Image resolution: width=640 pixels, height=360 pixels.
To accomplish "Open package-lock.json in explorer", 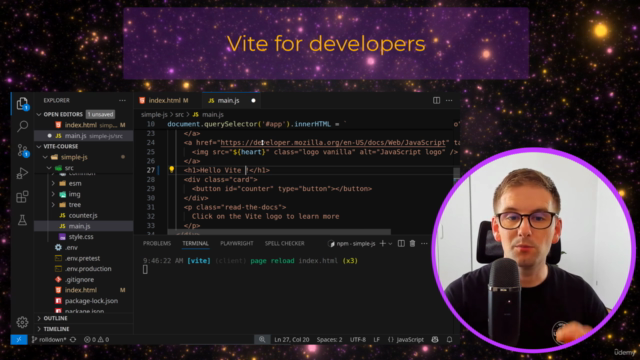I will [x=84, y=301].
